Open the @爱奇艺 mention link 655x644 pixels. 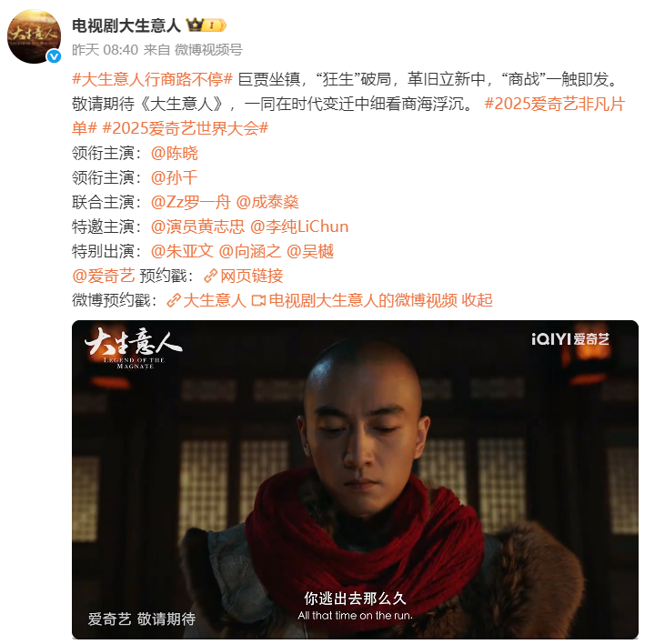(104, 276)
